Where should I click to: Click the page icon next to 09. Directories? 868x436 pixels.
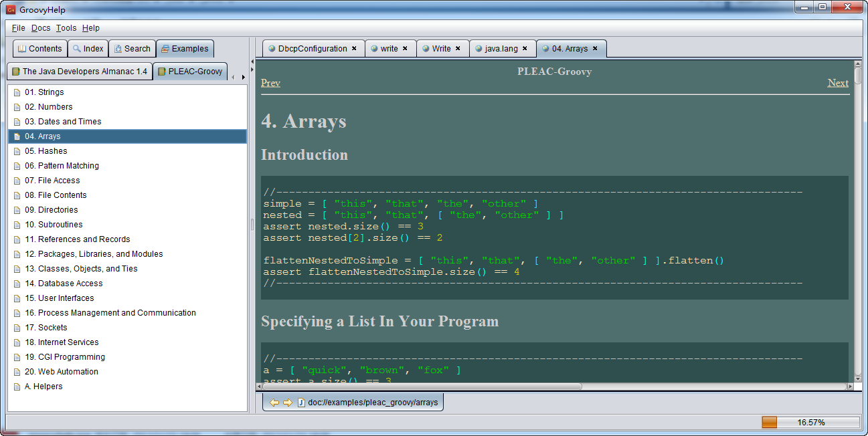pyautogui.click(x=17, y=210)
